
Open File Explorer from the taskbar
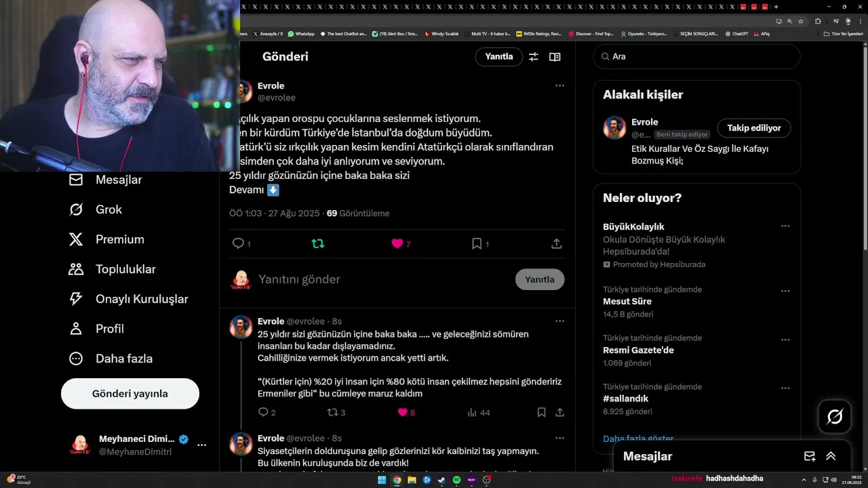pyautogui.click(x=412, y=480)
